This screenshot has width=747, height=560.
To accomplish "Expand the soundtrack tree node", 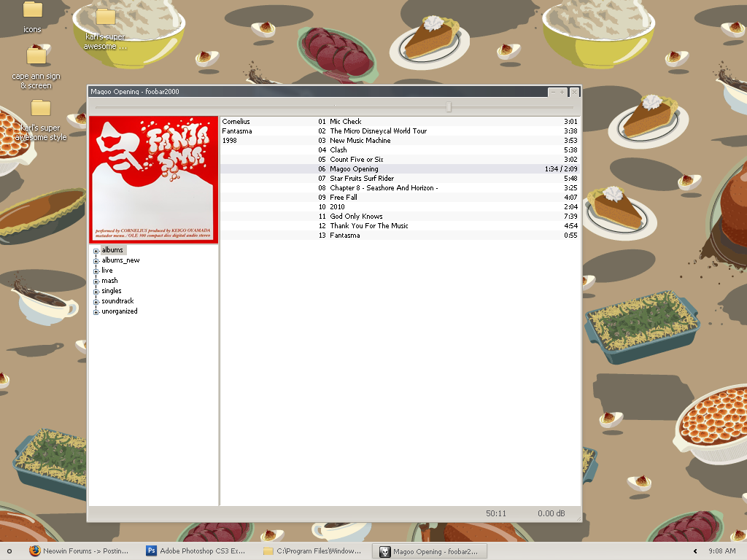I will [x=96, y=301].
